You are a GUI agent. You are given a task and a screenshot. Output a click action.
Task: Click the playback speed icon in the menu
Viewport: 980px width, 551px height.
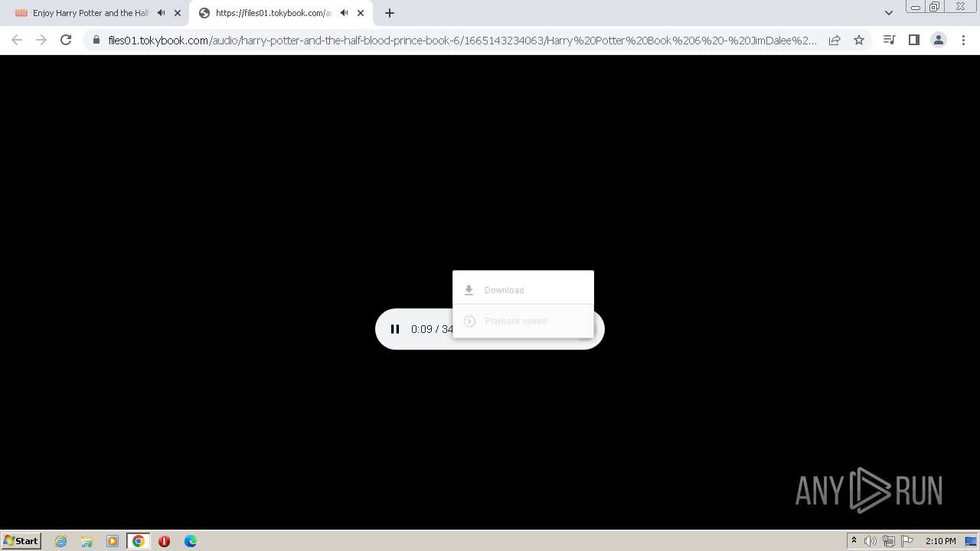tap(470, 321)
